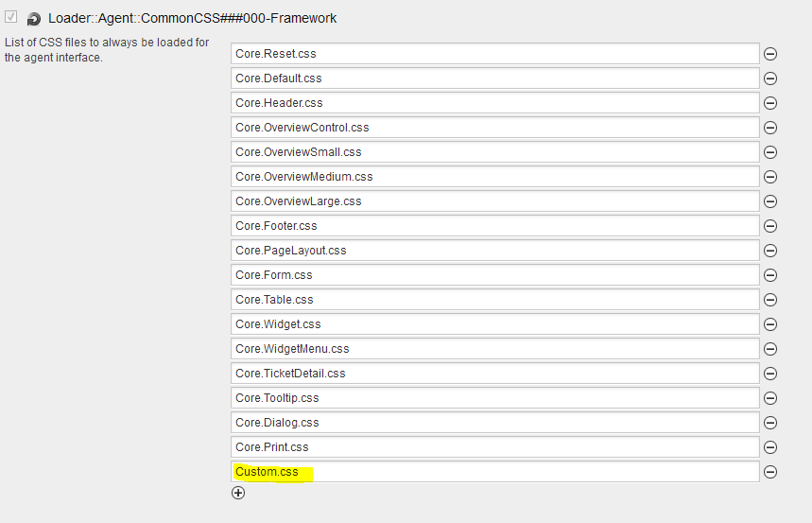Edit the Core.Reset.css field
This screenshot has height=523, width=812.
pos(495,54)
